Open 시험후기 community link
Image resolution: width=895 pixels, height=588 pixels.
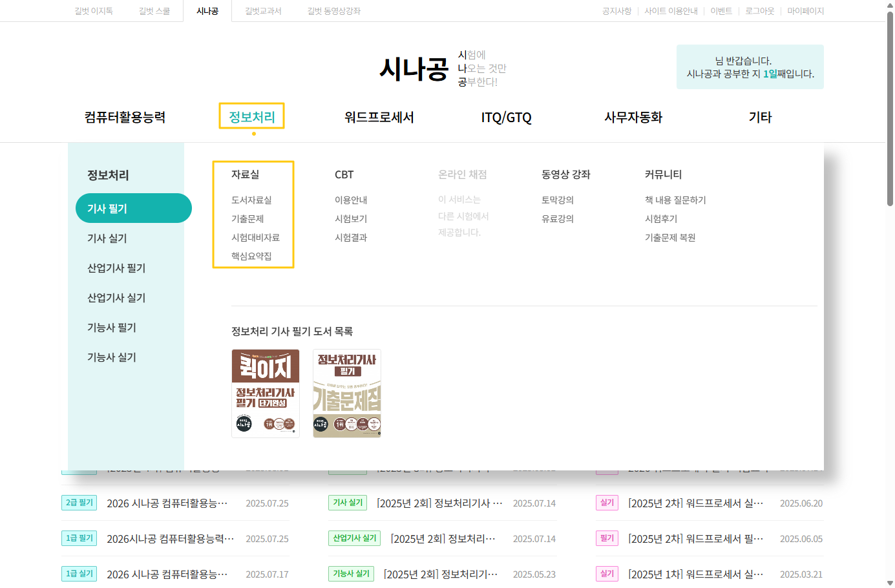pos(661,219)
